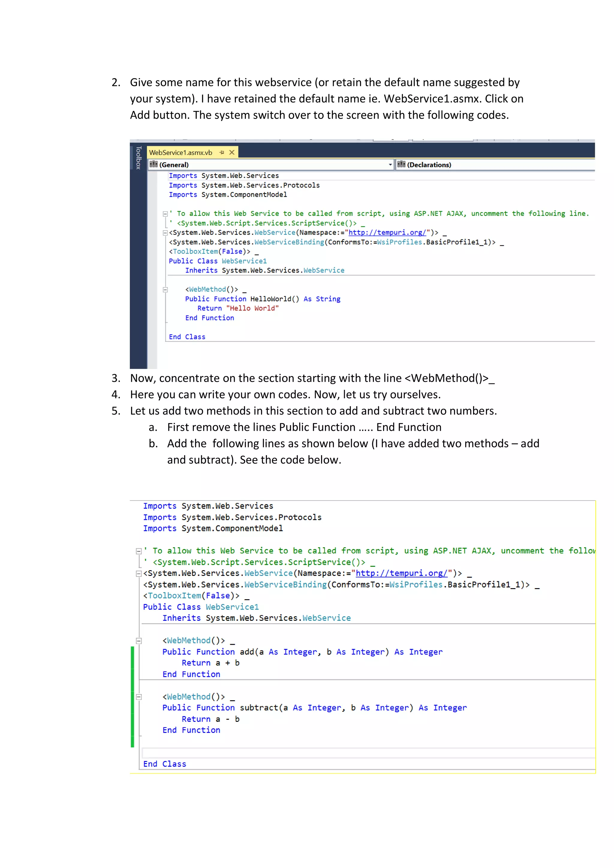Collapse the WebService class region in upper editor
The height and width of the screenshot is (868, 614).
tap(165, 233)
